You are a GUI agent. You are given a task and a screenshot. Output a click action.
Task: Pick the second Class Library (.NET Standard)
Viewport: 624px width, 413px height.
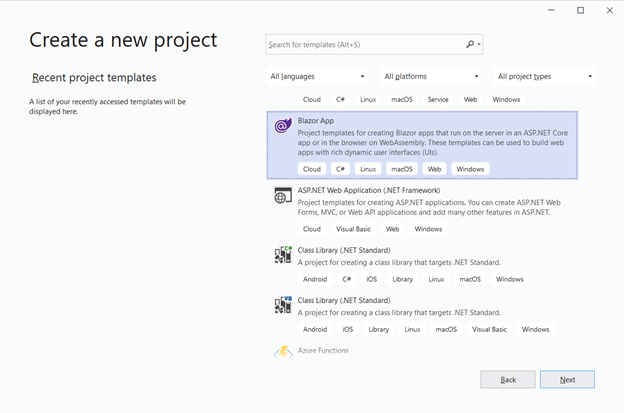coord(344,300)
